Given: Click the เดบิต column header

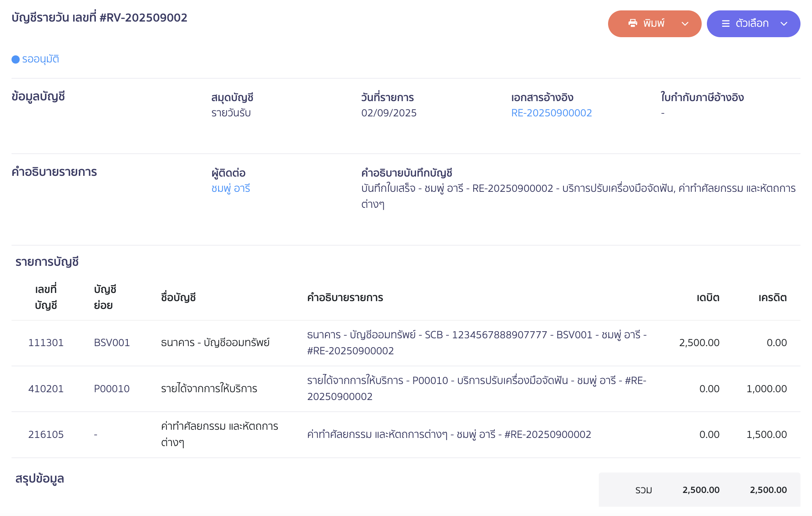Looking at the screenshot, I should click(x=708, y=297).
